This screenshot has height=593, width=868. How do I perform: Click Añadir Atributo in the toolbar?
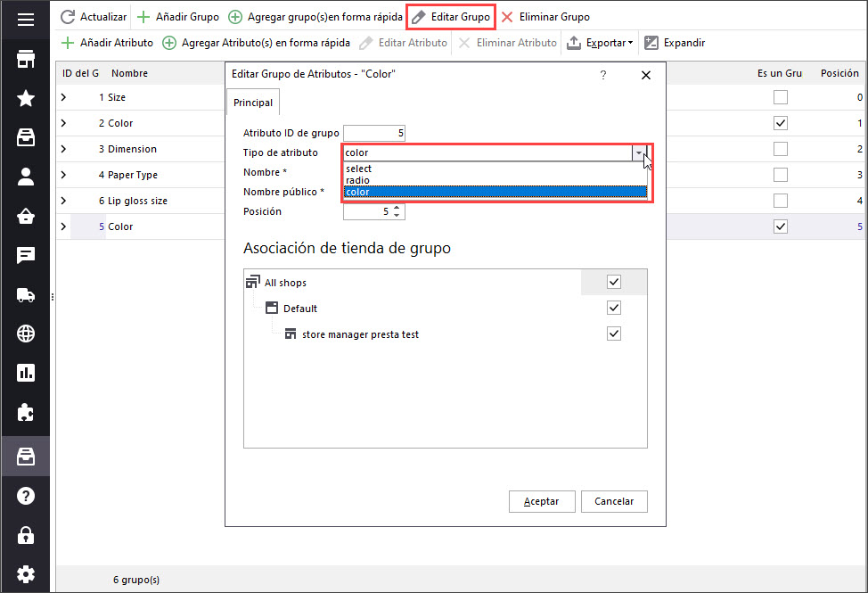click(107, 43)
